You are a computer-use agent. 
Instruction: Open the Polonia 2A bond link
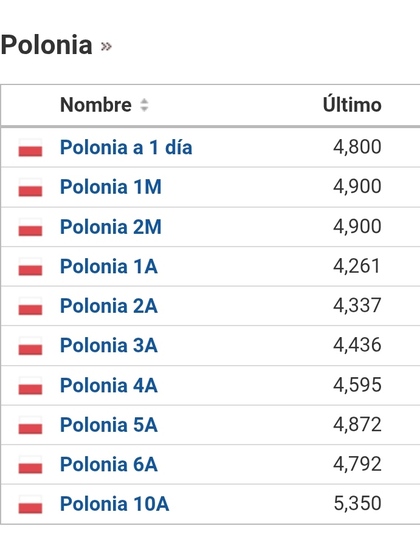109,306
